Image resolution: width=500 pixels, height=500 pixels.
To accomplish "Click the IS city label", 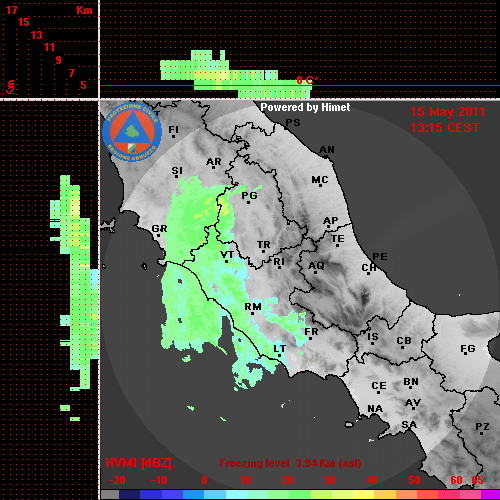I will pyautogui.click(x=373, y=337).
